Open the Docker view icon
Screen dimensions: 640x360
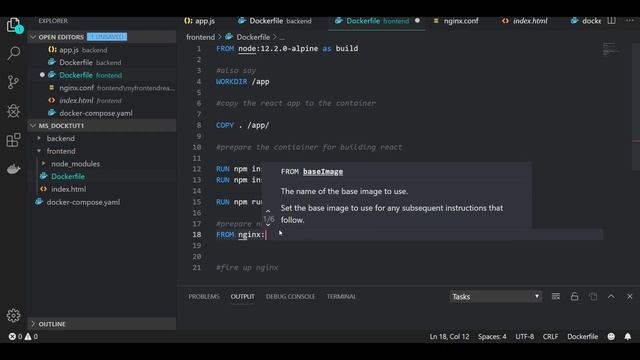point(13,169)
